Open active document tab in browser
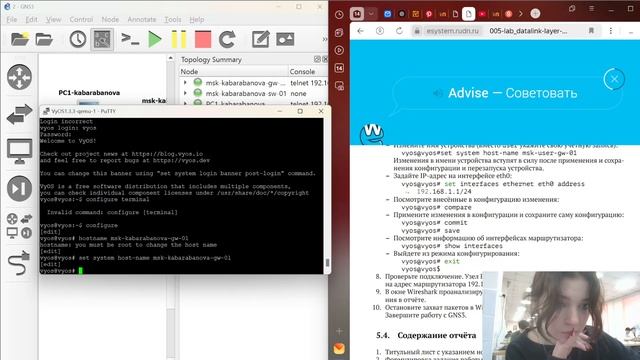Screen dimensions: 640x360 tap(469, 14)
